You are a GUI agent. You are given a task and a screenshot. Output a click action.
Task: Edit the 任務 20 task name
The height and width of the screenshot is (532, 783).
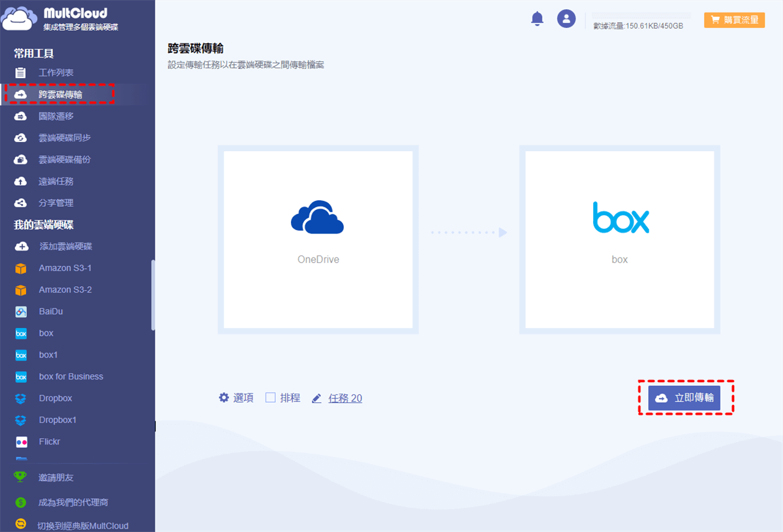point(345,398)
